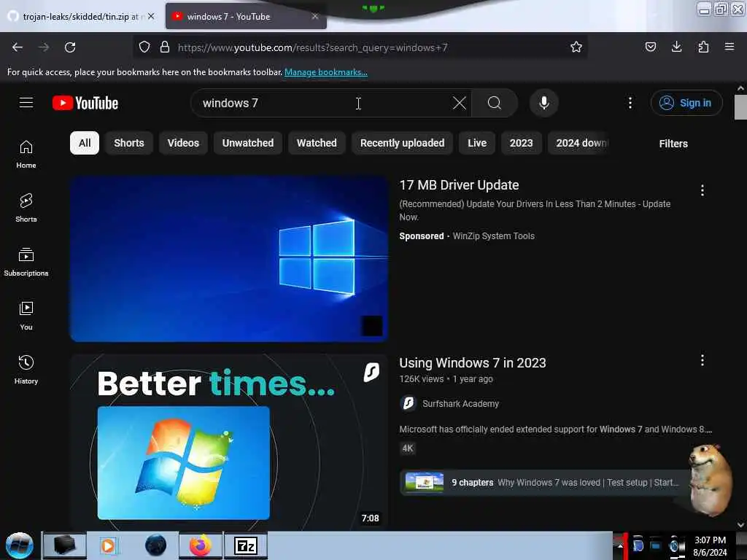Click the taskbar clock showing 3:07 PM
This screenshot has height=560, width=747.
[710, 546]
